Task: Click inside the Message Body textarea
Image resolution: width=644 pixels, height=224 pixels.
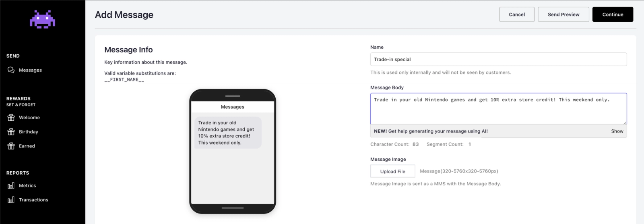Action: tap(498, 109)
